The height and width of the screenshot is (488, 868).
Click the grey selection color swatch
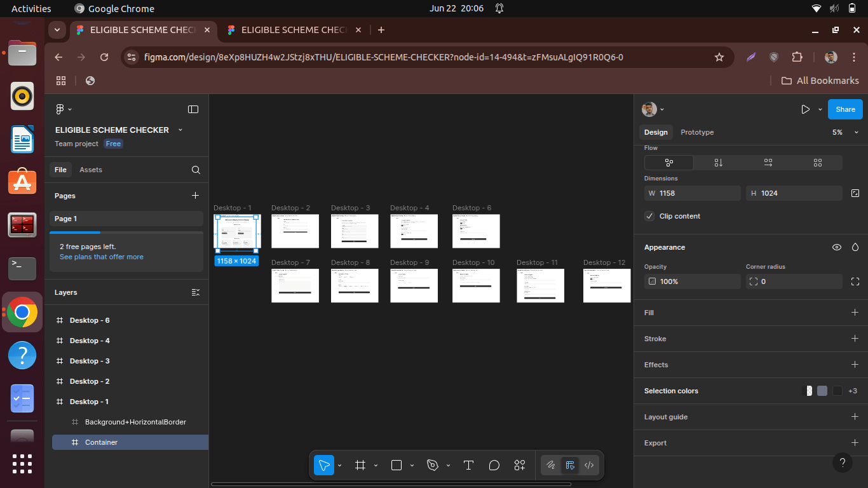822,391
